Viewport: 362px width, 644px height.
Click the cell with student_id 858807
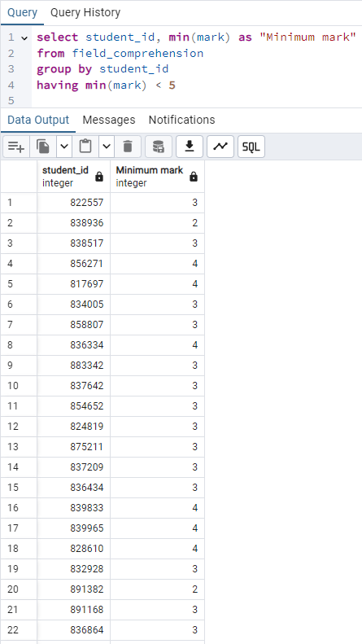click(x=73, y=325)
